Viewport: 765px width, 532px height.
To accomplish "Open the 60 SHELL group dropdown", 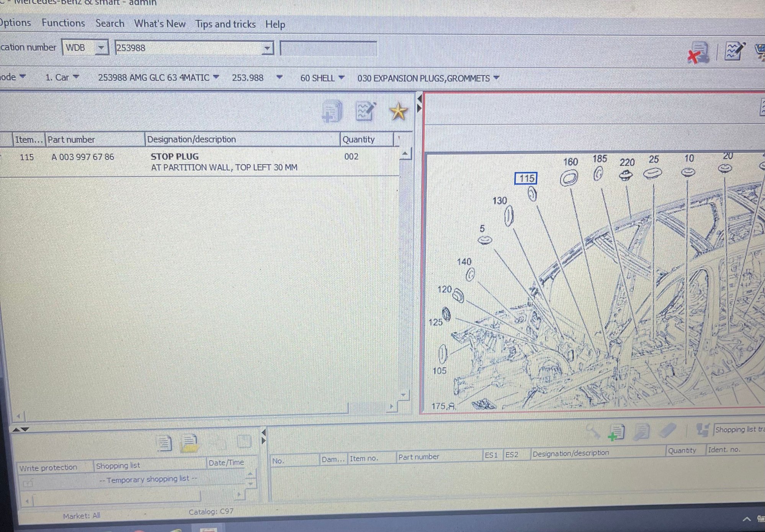I will [x=342, y=78].
